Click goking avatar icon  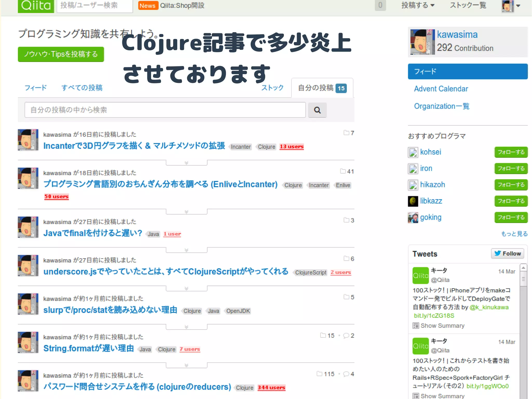click(413, 218)
